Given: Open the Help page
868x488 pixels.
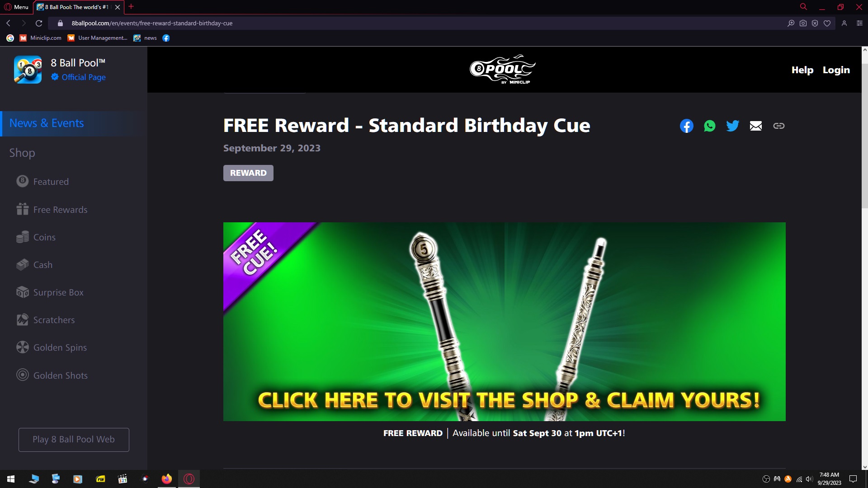Looking at the screenshot, I should [x=802, y=70].
